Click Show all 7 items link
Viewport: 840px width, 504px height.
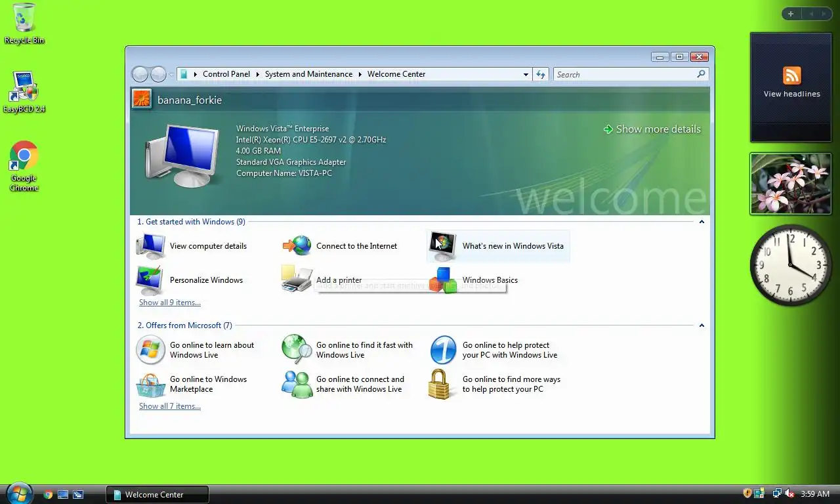click(x=170, y=406)
